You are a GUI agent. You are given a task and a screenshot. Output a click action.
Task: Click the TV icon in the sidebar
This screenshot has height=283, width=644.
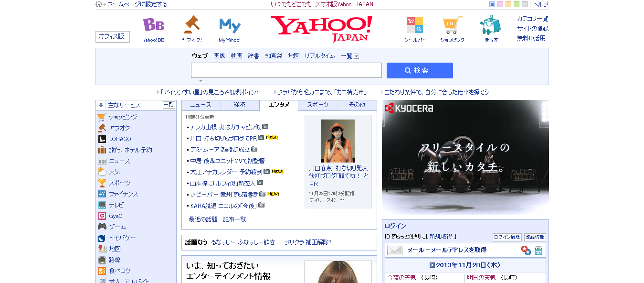(x=102, y=205)
